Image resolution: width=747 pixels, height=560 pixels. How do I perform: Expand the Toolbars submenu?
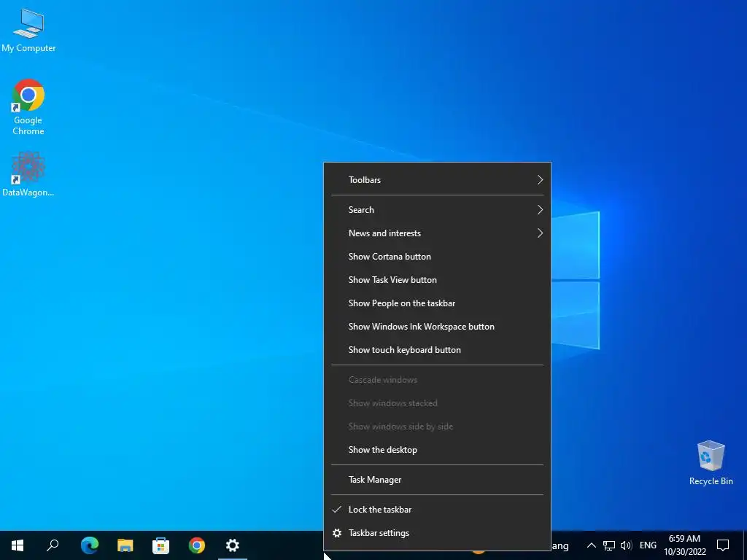point(438,180)
